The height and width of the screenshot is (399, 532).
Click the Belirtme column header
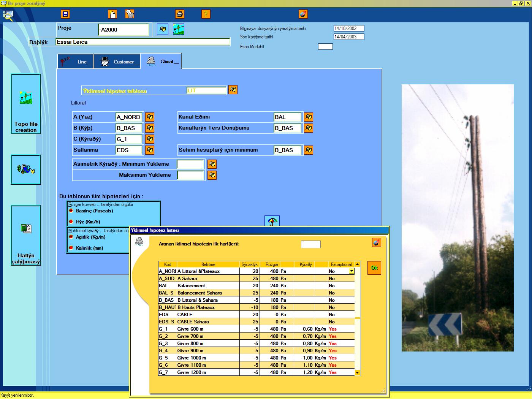(208, 264)
